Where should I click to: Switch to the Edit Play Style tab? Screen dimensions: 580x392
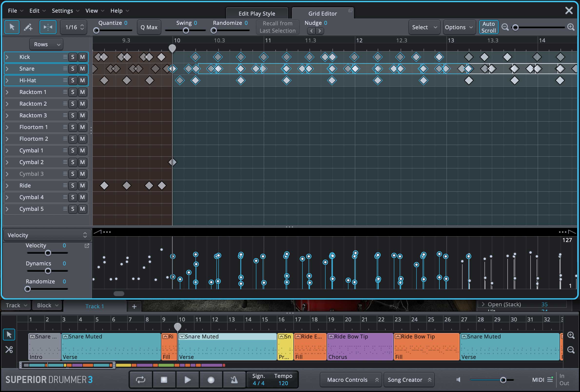(257, 13)
